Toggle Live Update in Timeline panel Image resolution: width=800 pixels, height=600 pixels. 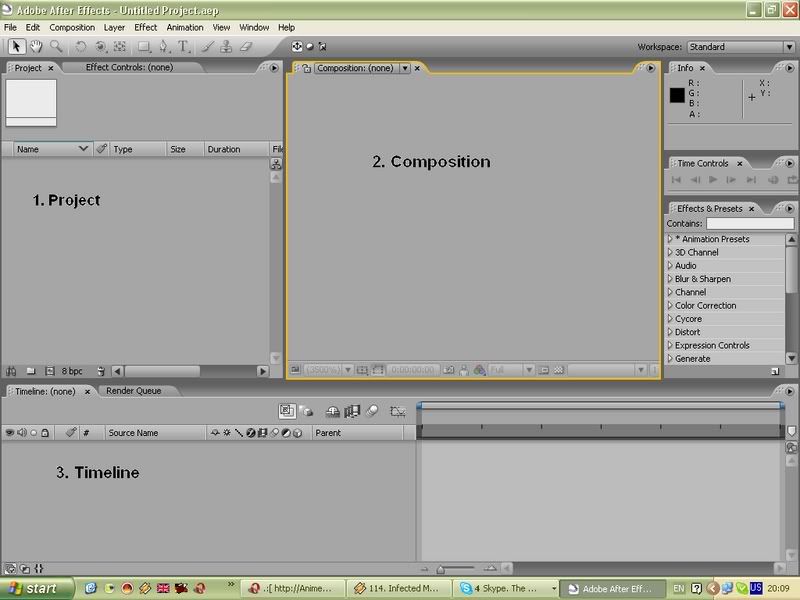coord(286,411)
